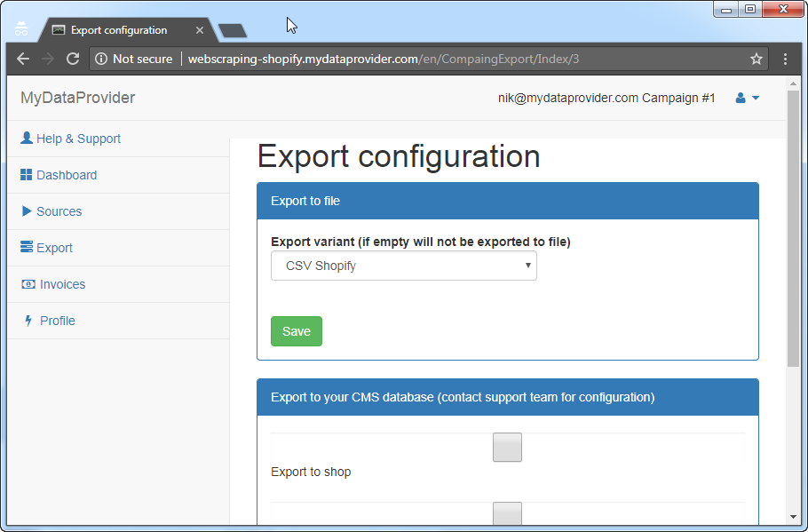Click the incognito mode icon
The width and height of the screenshot is (808, 532).
pyautogui.click(x=21, y=29)
